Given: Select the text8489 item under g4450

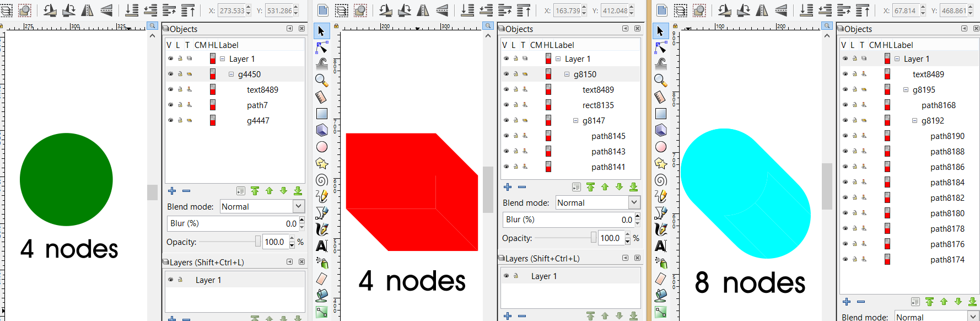Looking at the screenshot, I should (262, 90).
